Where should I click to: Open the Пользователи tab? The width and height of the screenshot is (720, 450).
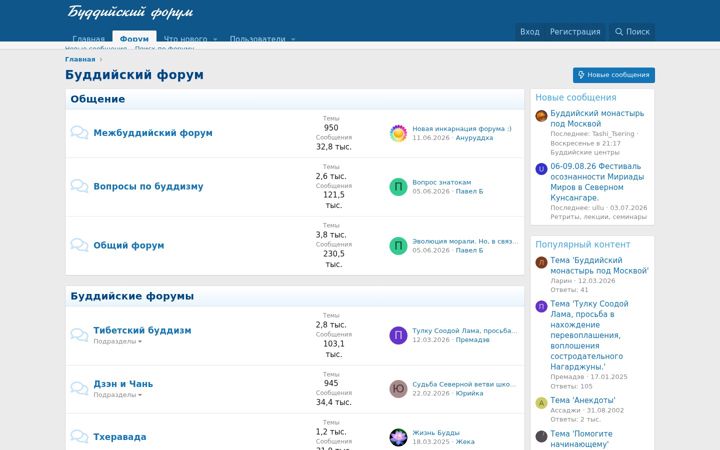click(x=257, y=39)
